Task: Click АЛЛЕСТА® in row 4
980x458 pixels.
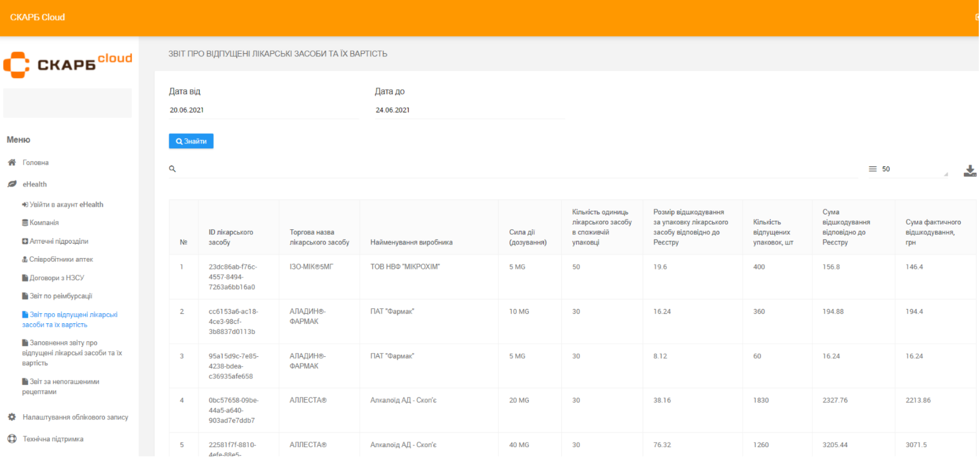Action: pos(308,401)
